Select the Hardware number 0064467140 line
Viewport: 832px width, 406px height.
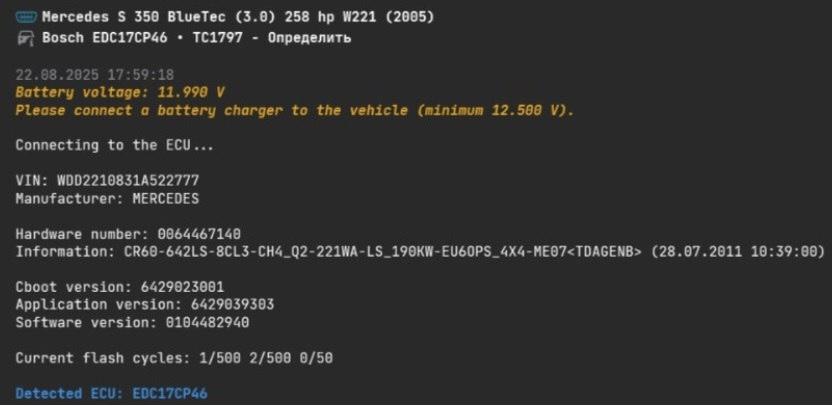pos(128,234)
